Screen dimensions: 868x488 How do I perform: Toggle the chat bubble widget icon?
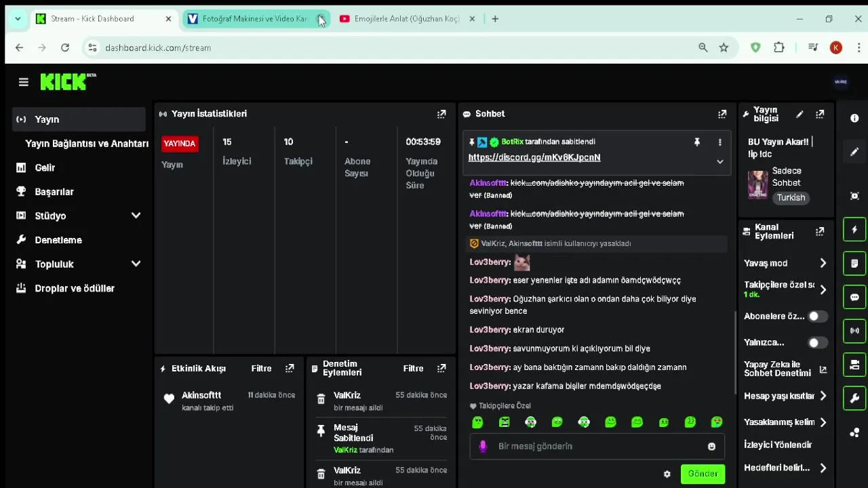(x=854, y=298)
